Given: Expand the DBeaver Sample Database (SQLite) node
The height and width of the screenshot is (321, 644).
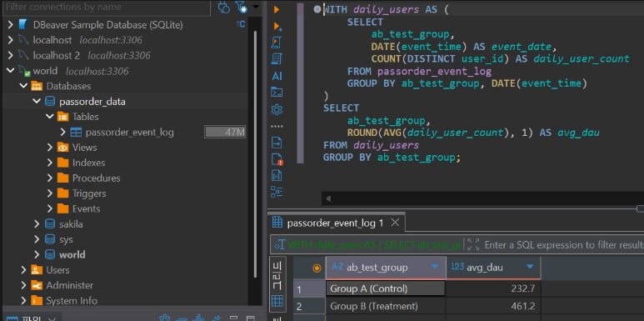Looking at the screenshot, I should click(10, 25).
